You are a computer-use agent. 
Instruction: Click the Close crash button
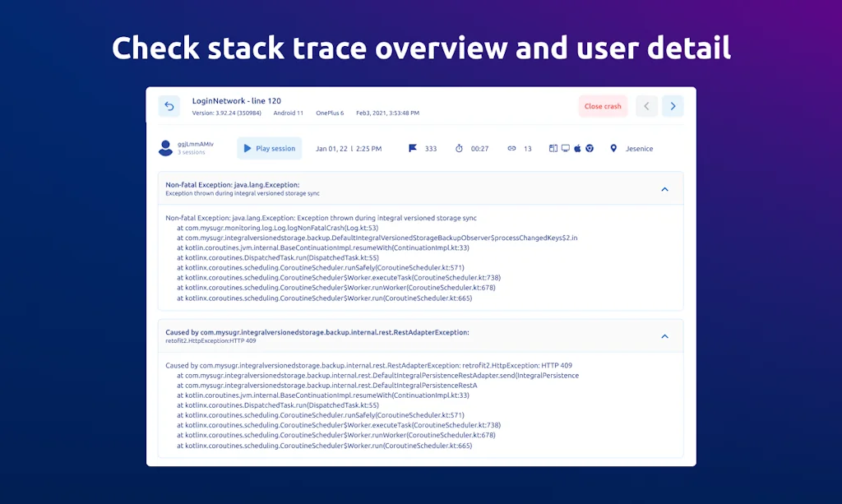[x=603, y=106]
